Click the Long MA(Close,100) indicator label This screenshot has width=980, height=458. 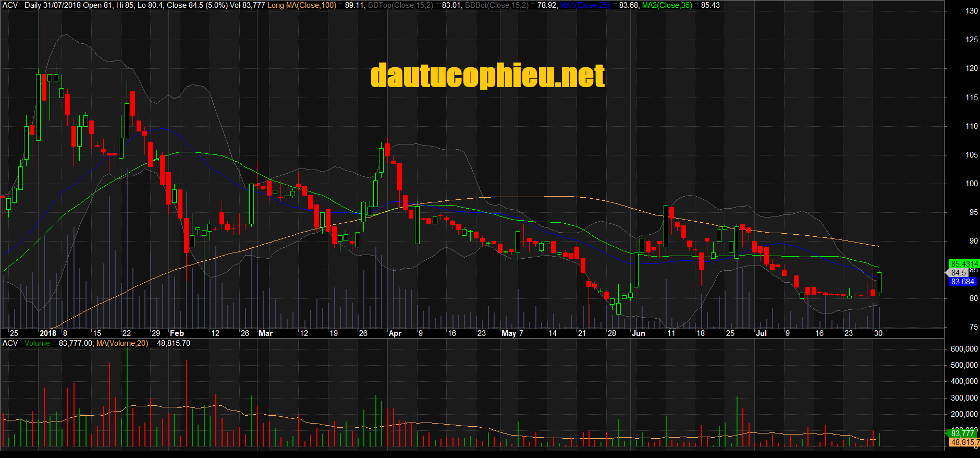pos(302,5)
